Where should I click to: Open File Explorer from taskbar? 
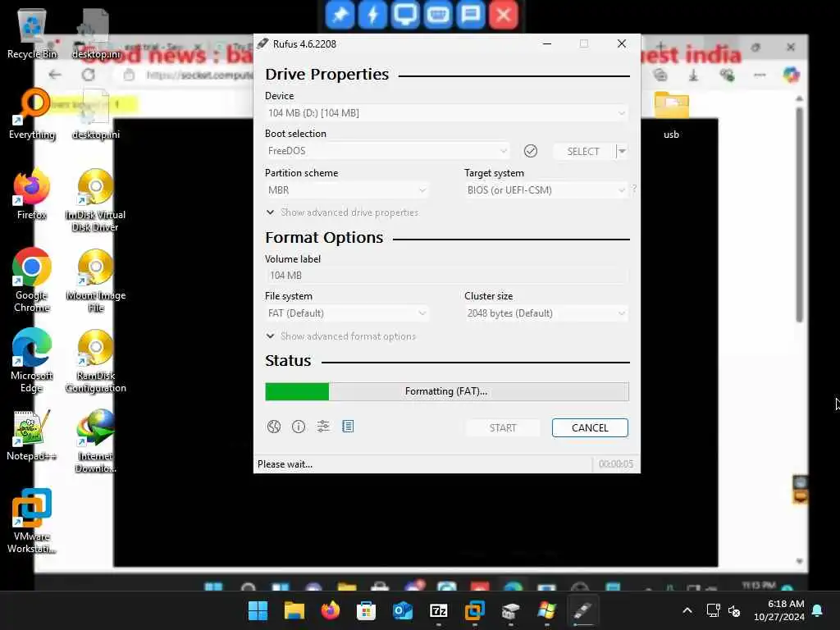pos(294,610)
